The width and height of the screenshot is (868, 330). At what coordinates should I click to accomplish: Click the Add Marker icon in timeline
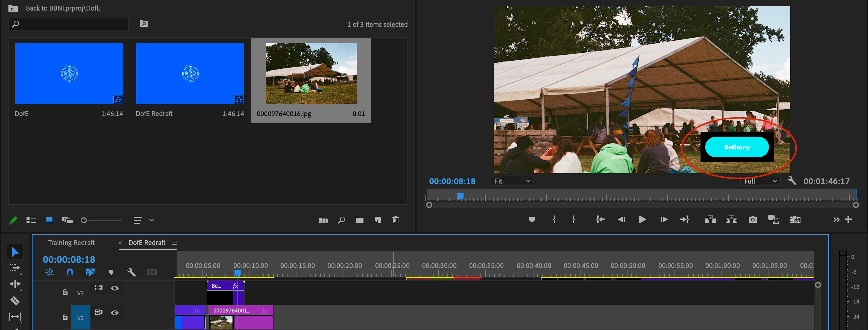(111, 272)
